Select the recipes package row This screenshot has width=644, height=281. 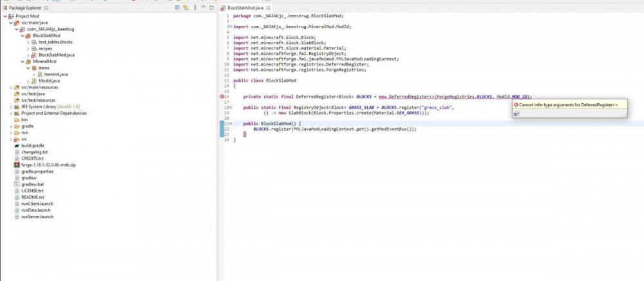tap(45, 49)
